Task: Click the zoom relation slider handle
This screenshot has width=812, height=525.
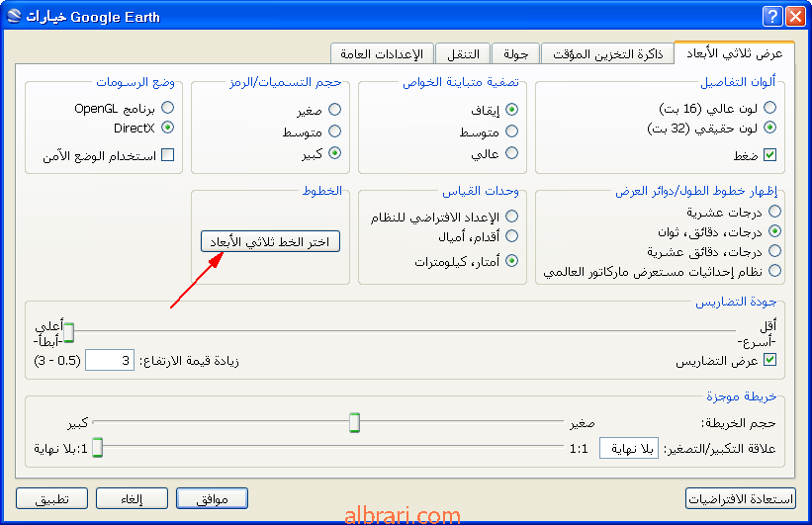Action: (97, 447)
